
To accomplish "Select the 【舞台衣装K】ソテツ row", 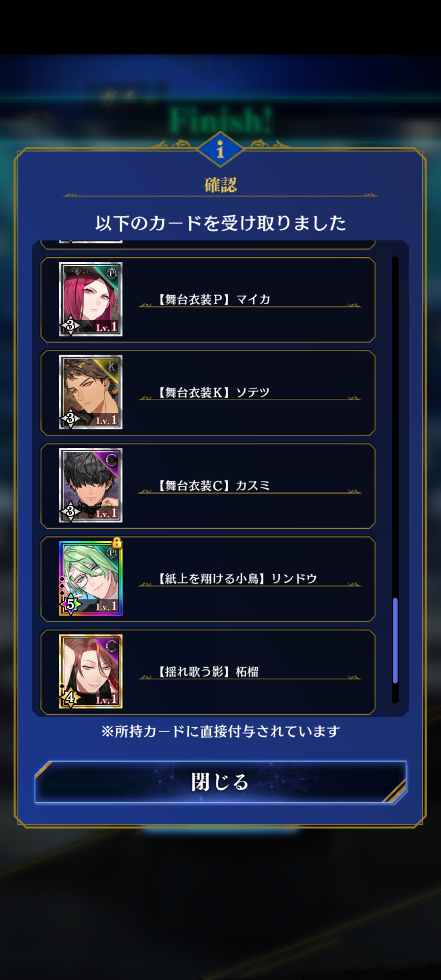I will point(208,393).
